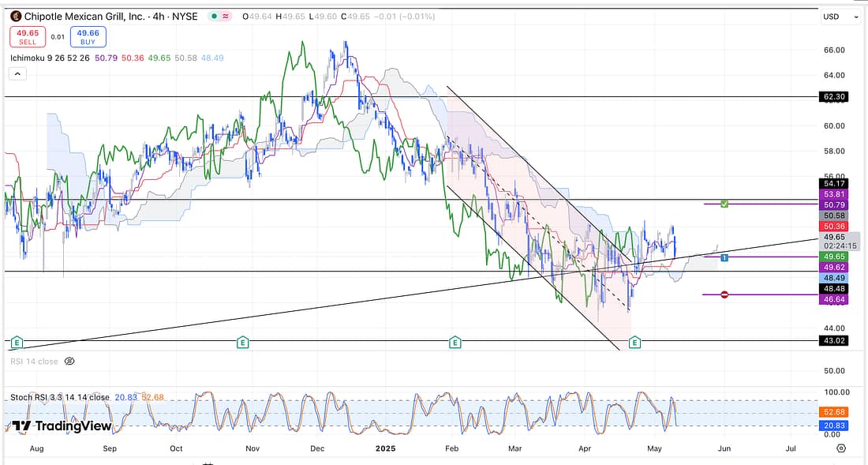Open chart settings gear icon on time axis
868x465 pixels.
tap(841, 448)
